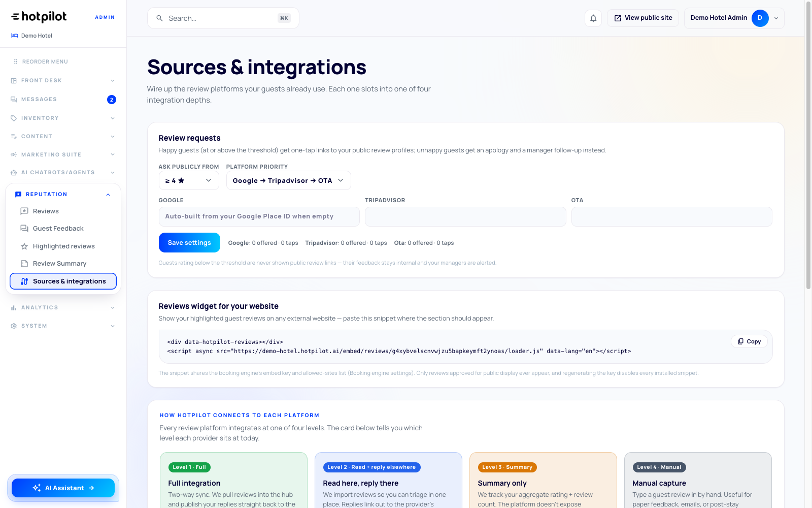Click the page vertical scrollbar

pos(808,145)
